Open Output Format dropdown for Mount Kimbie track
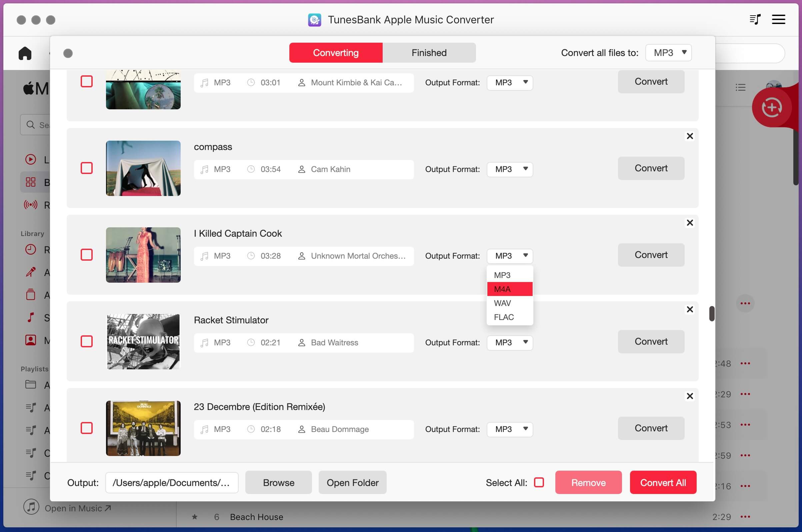This screenshot has height=532, width=802. click(x=510, y=82)
